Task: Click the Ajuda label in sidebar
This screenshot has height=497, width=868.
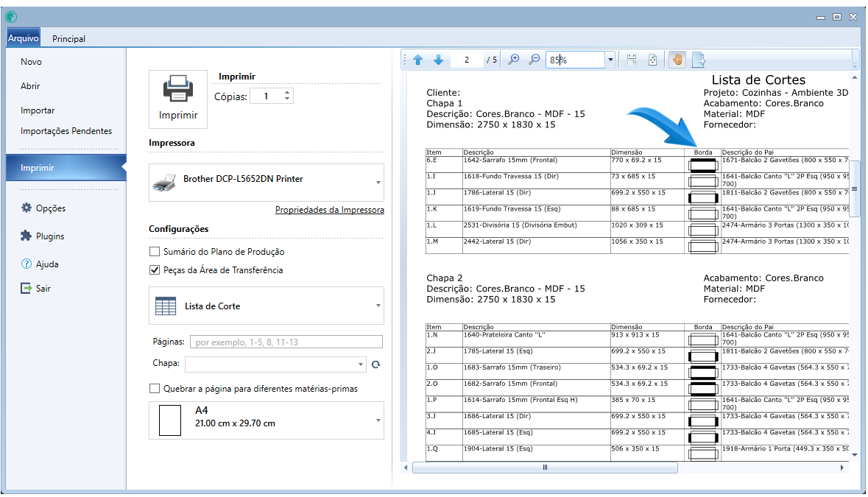Action: (47, 264)
